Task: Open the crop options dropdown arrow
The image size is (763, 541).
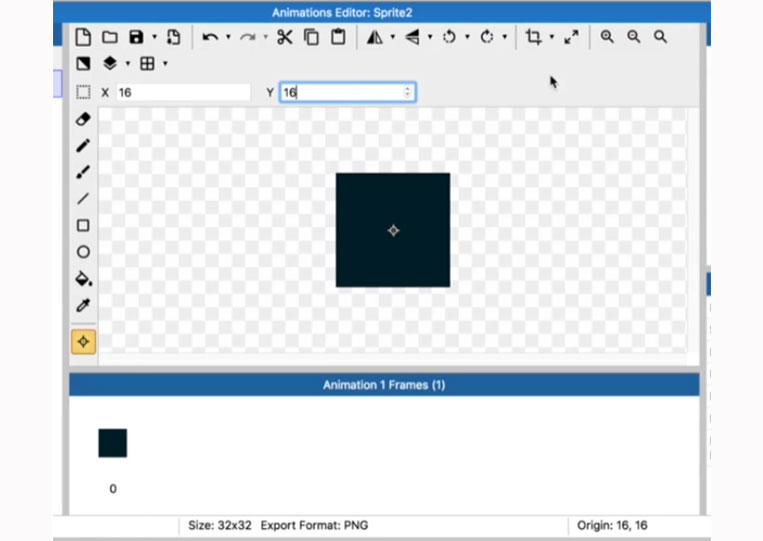Action: 552,37
